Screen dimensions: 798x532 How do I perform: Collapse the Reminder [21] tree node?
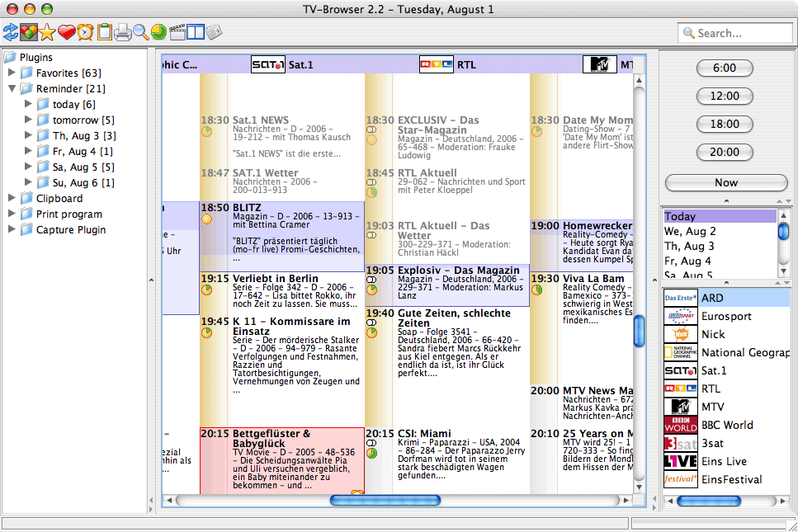coord(12,88)
